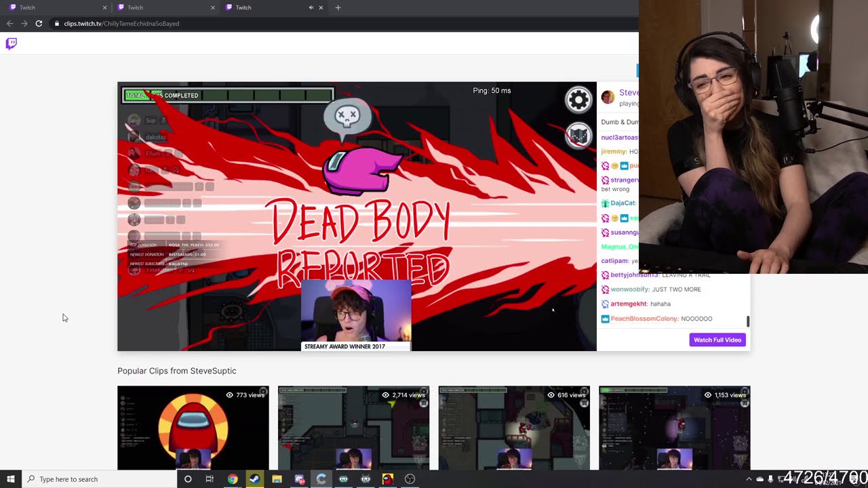The height and width of the screenshot is (488, 868).
Task: Click the 'Streamy Award Winner 2017' caption
Action: (344, 346)
